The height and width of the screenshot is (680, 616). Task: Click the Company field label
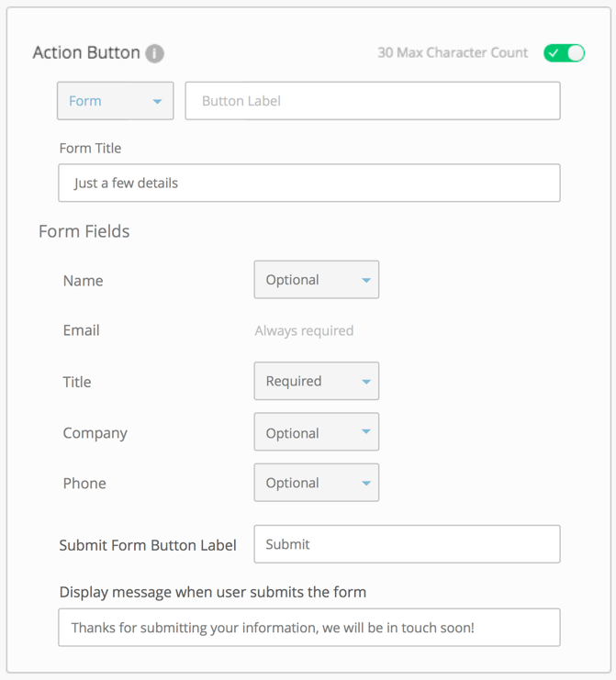click(95, 433)
